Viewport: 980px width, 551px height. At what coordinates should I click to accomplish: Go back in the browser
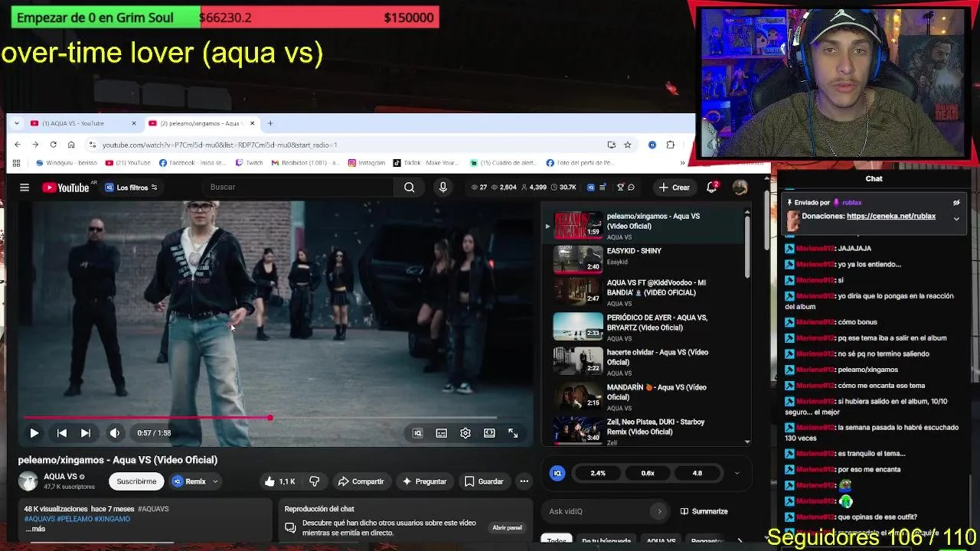point(18,145)
